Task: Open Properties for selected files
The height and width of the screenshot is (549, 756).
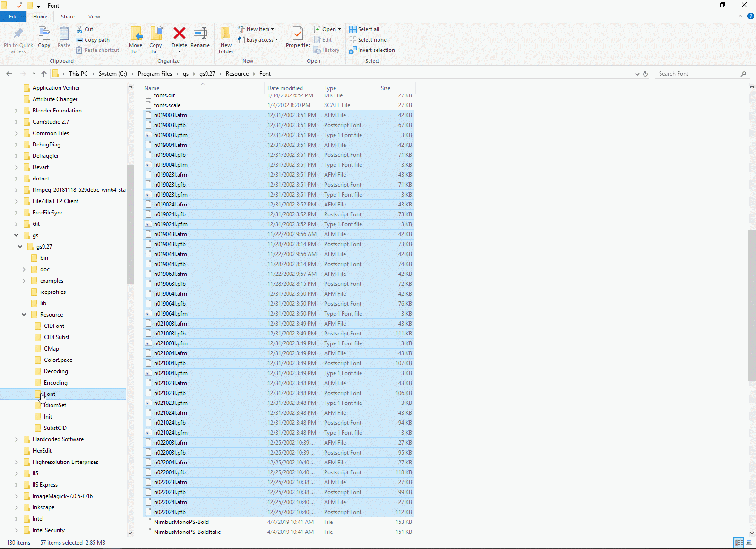Action: pyautogui.click(x=297, y=38)
